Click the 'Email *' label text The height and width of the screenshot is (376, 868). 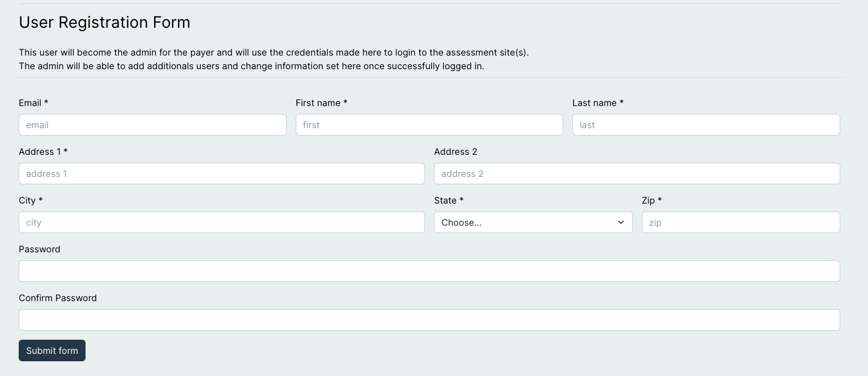[33, 103]
